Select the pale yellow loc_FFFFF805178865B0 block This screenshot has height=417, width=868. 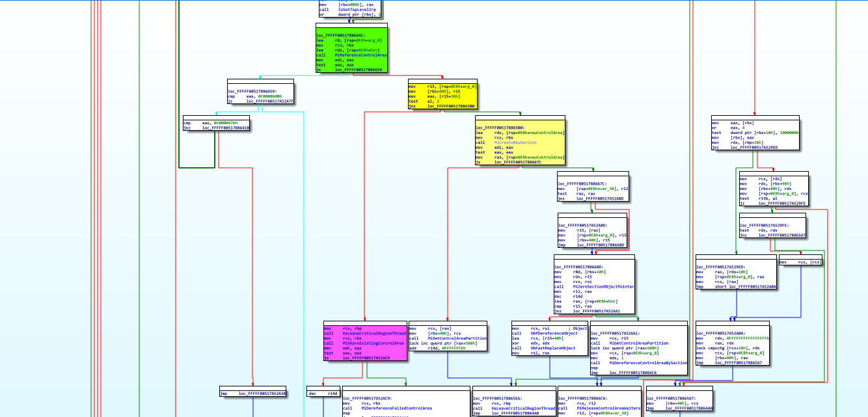click(x=520, y=140)
